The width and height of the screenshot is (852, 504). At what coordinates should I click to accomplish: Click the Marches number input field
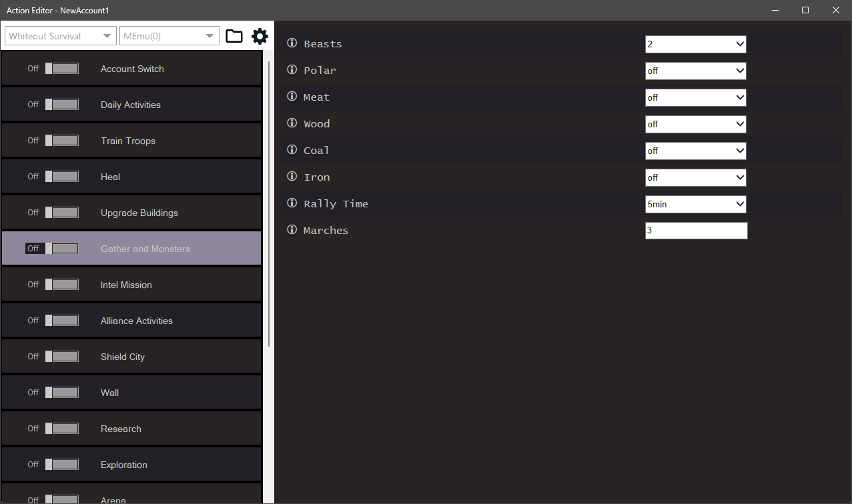click(x=696, y=231)
